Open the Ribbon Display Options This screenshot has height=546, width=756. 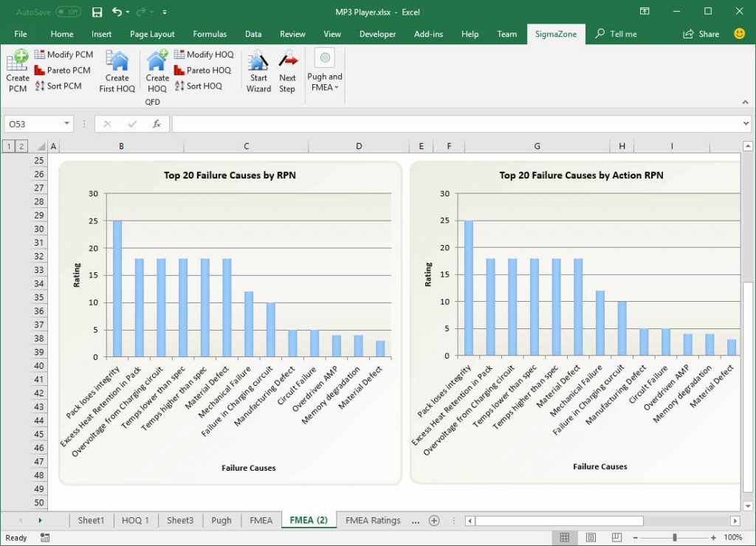click(x=645, y=12)
